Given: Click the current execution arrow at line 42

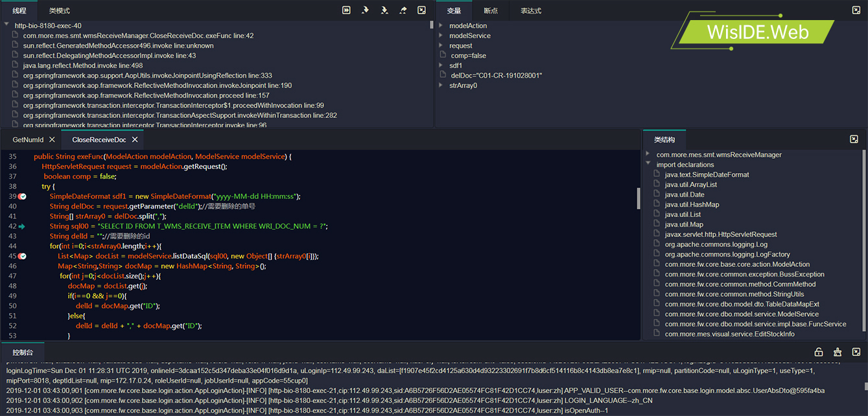Looking at the screenshot, I should click(21, 226).
